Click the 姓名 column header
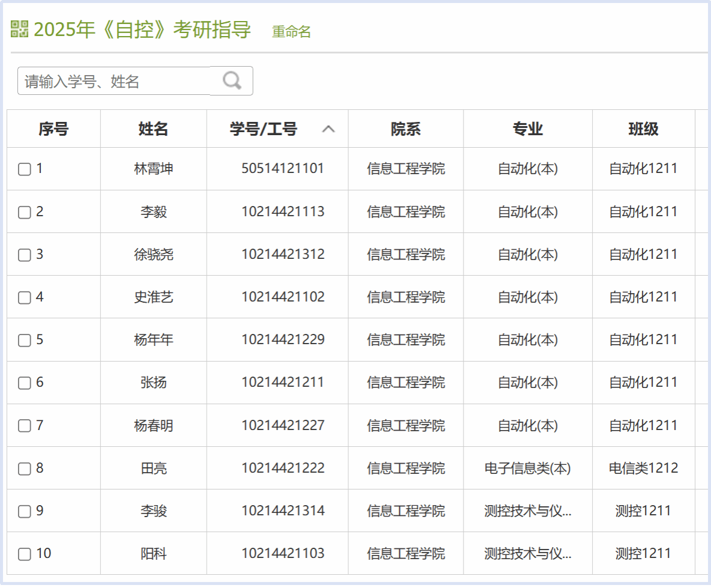Screen dimensions: 711x588 153,129
